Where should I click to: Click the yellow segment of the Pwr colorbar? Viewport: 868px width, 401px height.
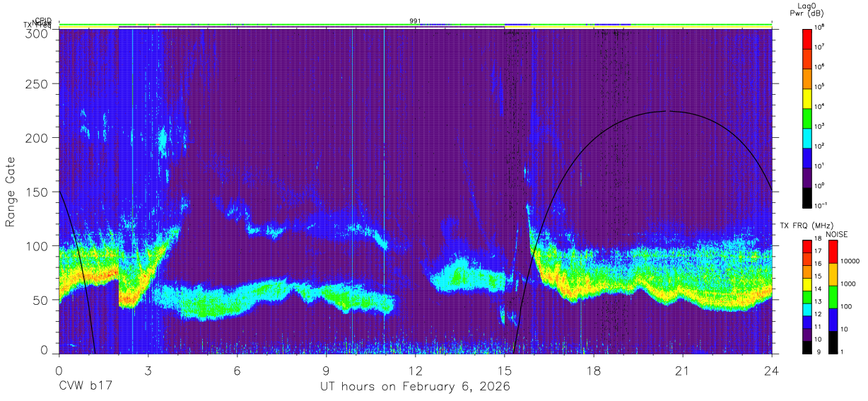(807, 98)
